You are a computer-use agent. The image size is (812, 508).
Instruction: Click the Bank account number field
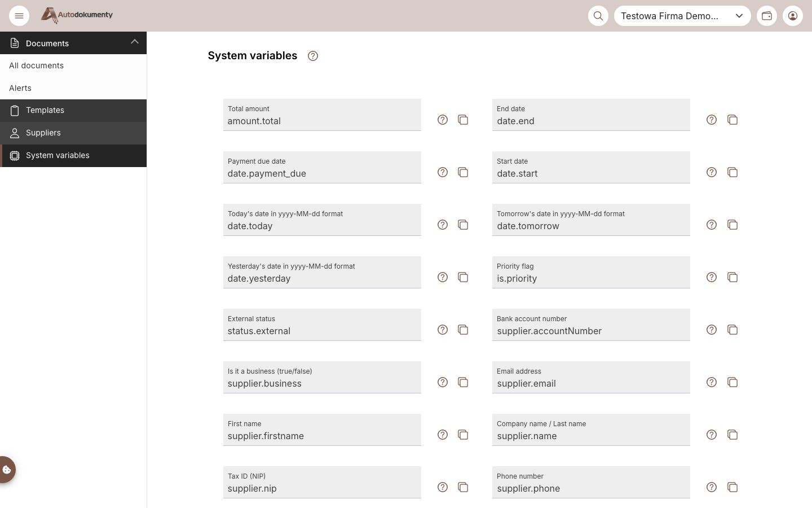(x=591, y=325)
